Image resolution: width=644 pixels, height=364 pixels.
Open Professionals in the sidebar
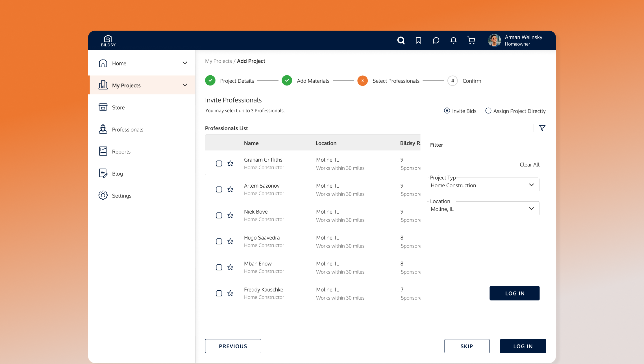coord(127,130)
